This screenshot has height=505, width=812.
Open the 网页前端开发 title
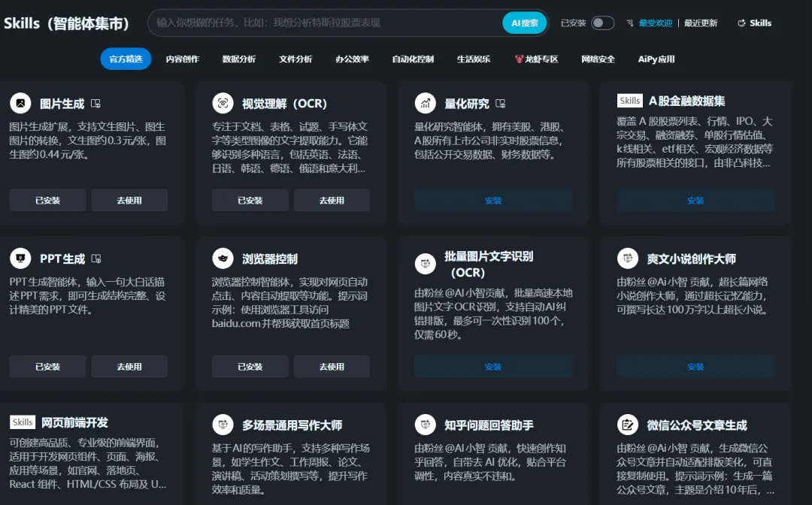coord(74,422)
